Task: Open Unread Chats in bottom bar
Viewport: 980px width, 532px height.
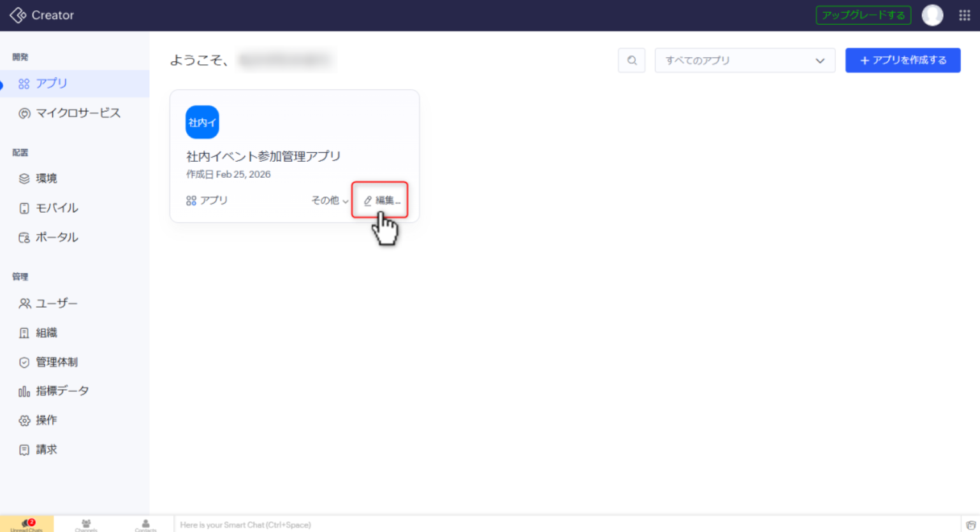Action: [27, 524]
